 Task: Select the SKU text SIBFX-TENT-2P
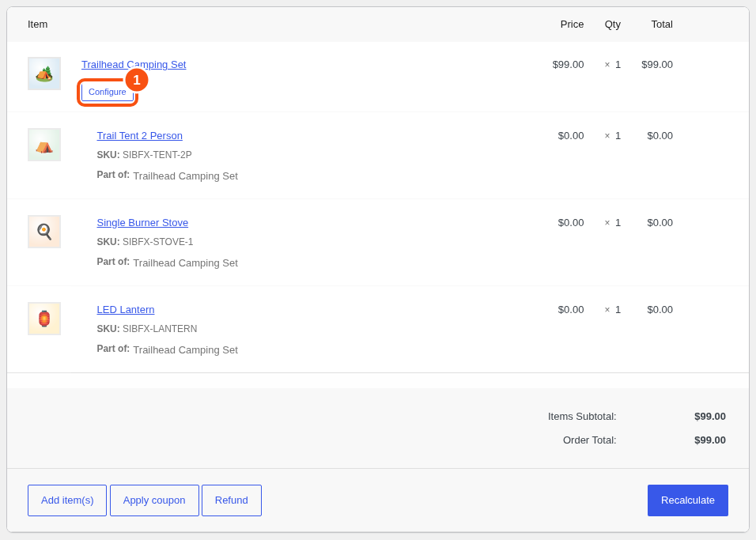(157, 155)
